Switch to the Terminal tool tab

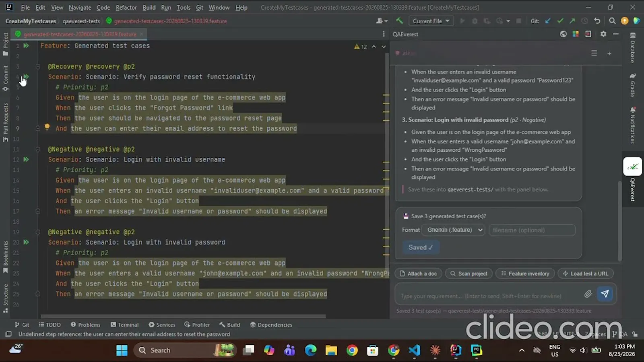(125, 325)
